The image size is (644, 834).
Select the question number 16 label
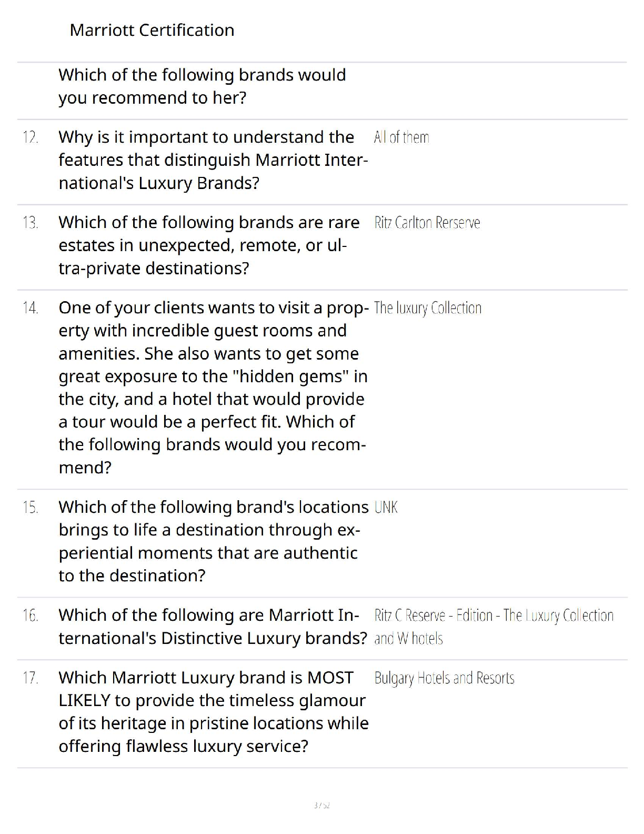31,615
